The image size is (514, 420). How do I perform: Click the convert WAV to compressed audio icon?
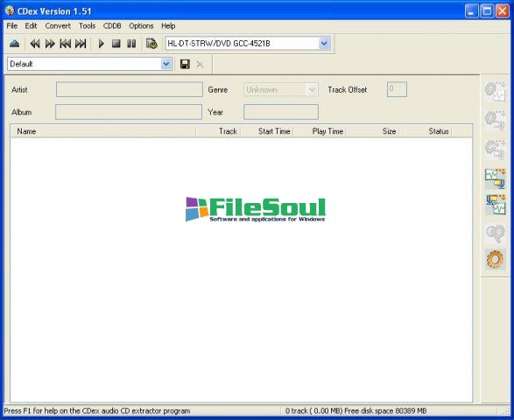click(496, 178)
